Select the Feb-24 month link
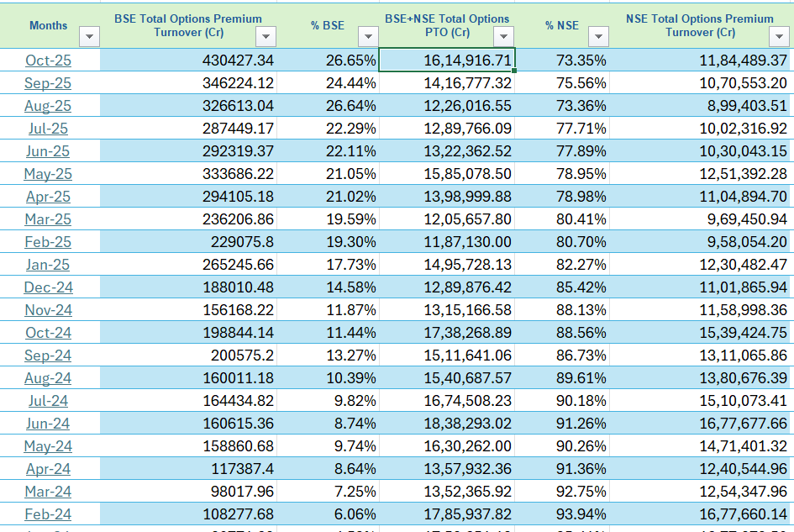This screenshot has height=532, width=794. point(48,514)
